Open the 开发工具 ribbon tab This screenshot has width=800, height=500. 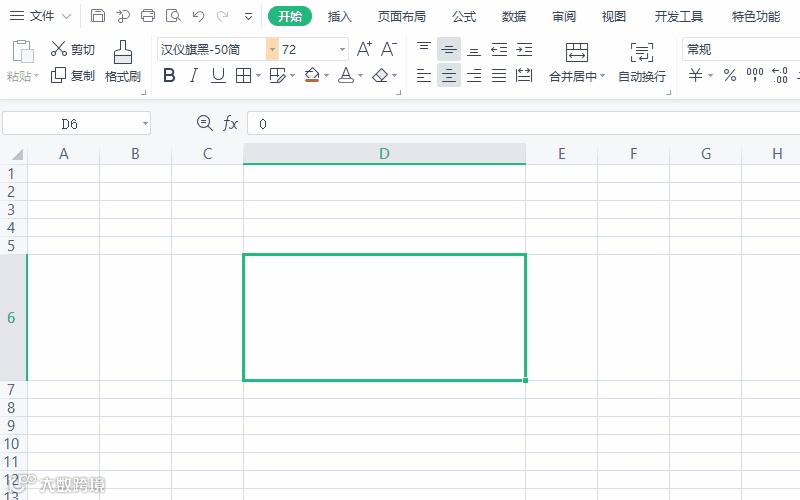point(679,16)
